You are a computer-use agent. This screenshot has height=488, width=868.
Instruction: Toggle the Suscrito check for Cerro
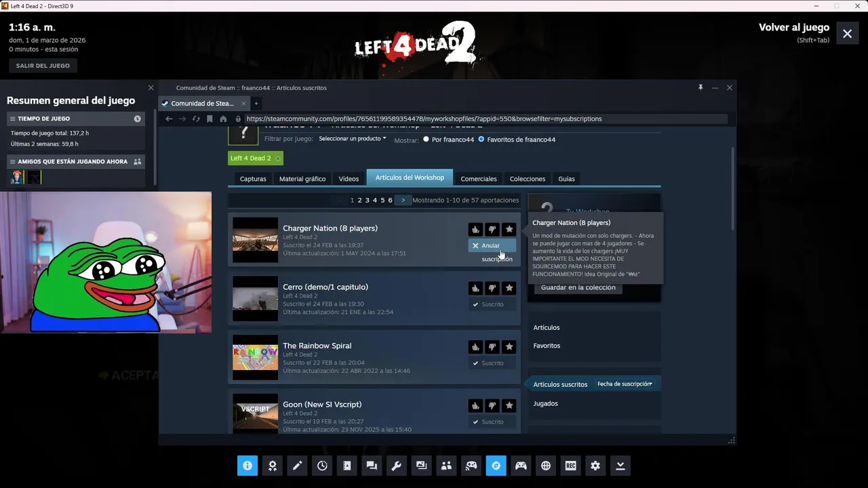coord(492,304)
